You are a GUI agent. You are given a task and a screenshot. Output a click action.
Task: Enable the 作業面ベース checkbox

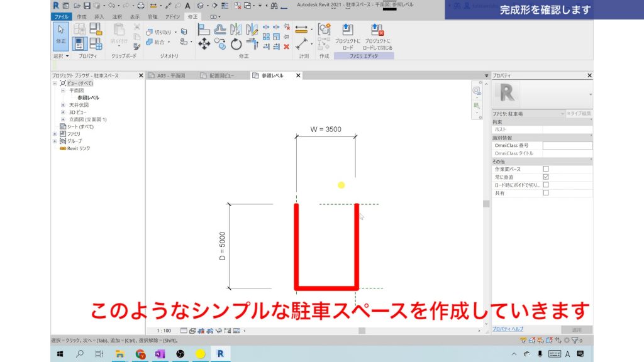tap(547, 169)
